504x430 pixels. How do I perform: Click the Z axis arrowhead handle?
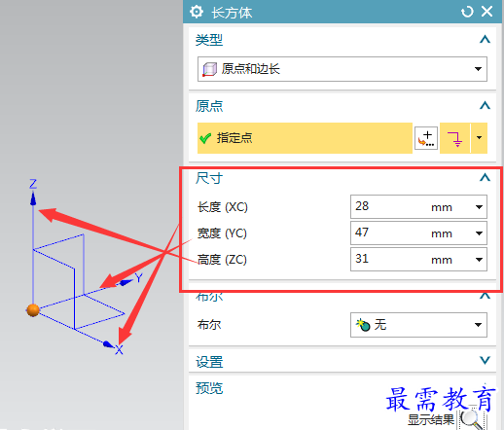[33, 198]
